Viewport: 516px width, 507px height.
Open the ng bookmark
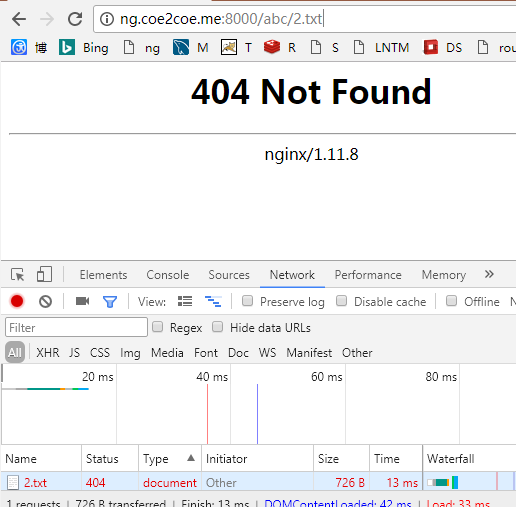tap(142, 48)
